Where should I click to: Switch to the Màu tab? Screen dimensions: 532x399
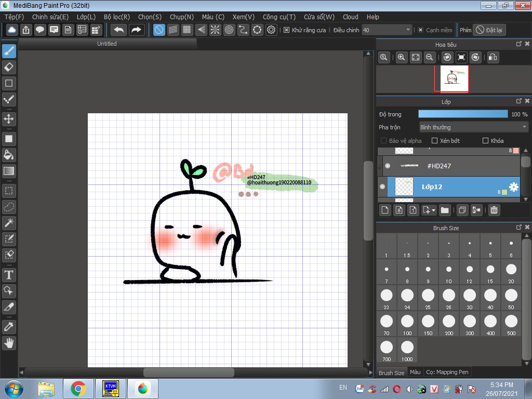coord(415,372)
